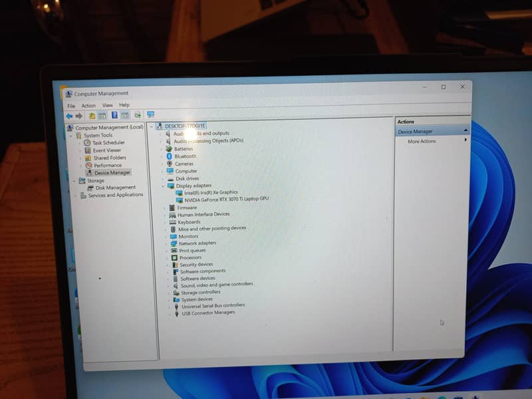This screenshot has width=532, height=399.
Task: Click the Cameras icon
Action: [170, 164]
